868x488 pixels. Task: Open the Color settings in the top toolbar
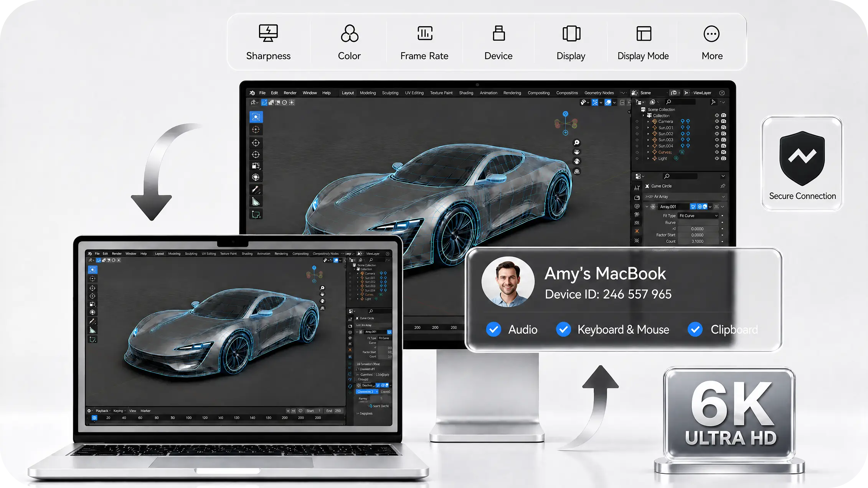pyautogui.click(x=349, y=42)
